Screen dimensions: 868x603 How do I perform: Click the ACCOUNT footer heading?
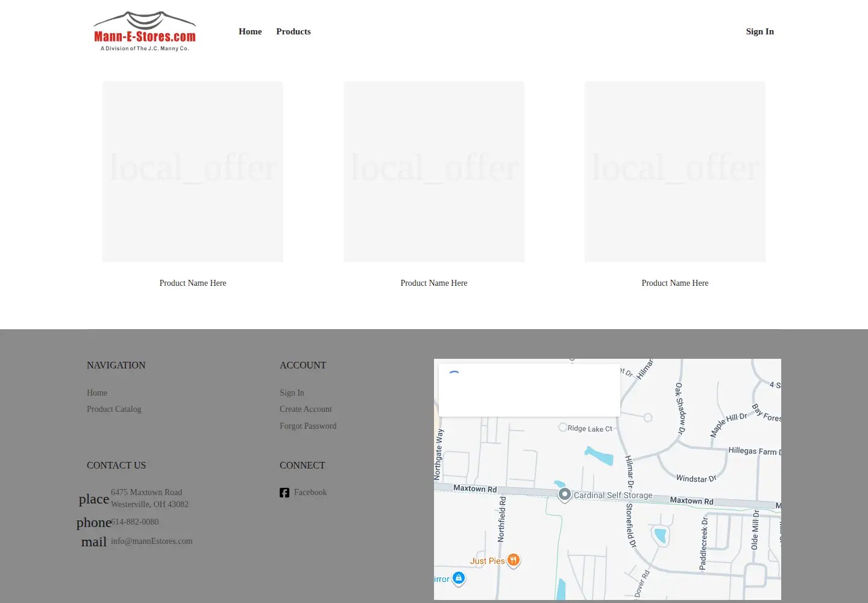303,365
